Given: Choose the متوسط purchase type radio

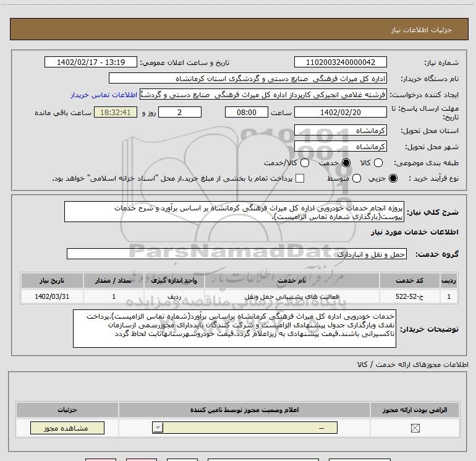Looking at the screenshot, I should pos(357,178).
